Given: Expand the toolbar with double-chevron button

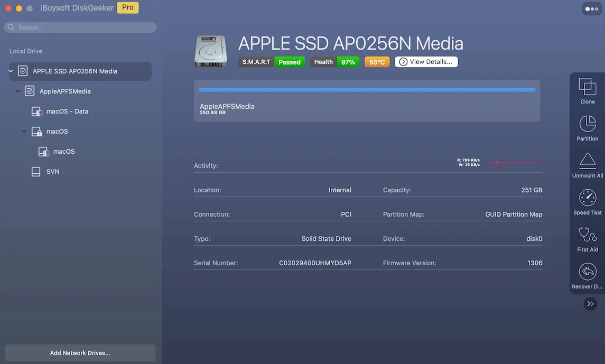Looking at the screenshot, I should point(590,304).
